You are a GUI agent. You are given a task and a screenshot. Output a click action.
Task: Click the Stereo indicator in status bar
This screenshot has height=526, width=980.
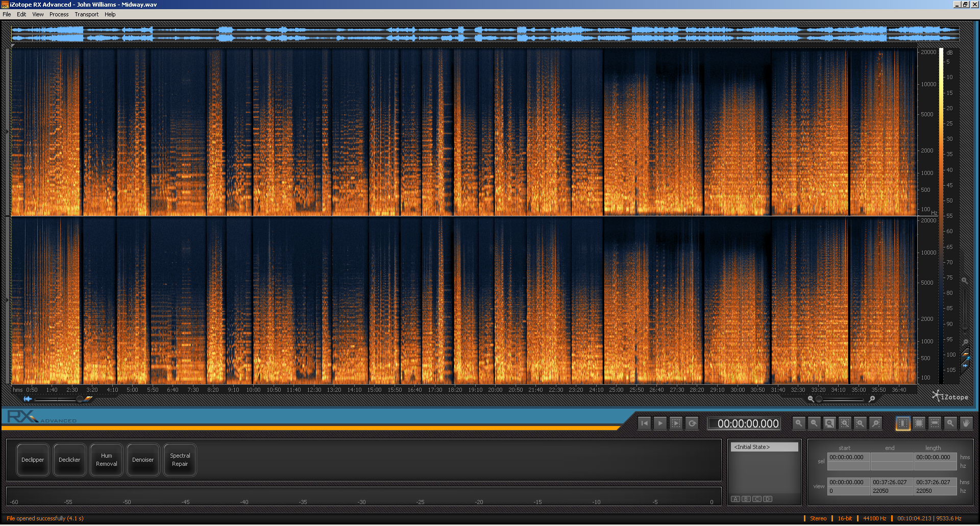[818, 518]
